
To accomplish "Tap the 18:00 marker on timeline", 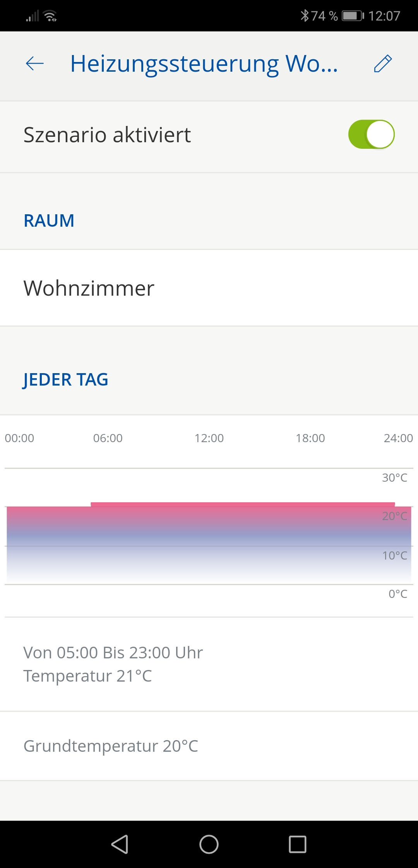I will coord(310,438).
